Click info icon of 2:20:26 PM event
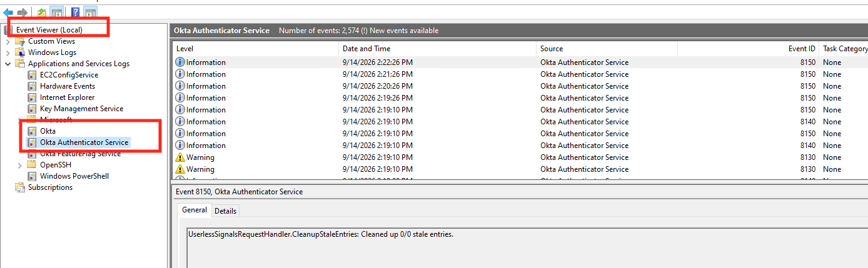868x268 pixels. (180, 86)
